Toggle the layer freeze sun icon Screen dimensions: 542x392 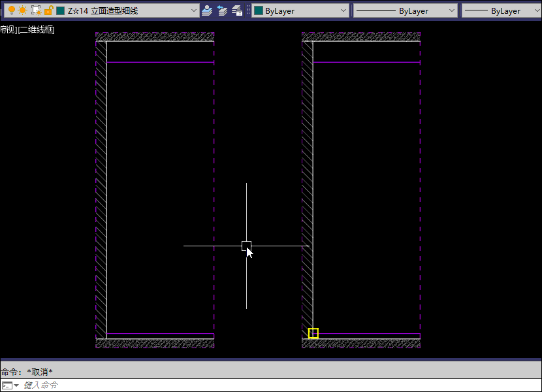(23, 10)
